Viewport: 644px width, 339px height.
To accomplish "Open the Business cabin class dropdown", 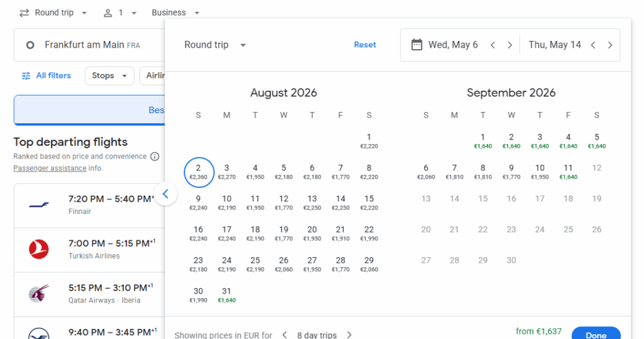I will 175,13.
